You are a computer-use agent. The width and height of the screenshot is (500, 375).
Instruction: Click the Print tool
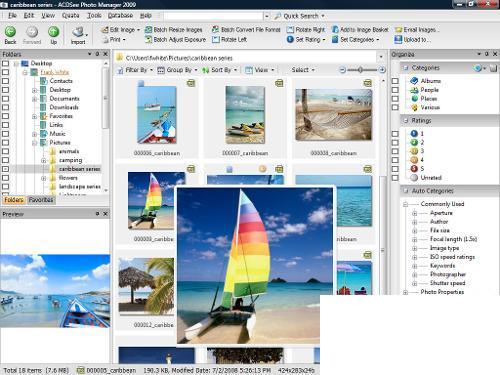click(114, 39)
